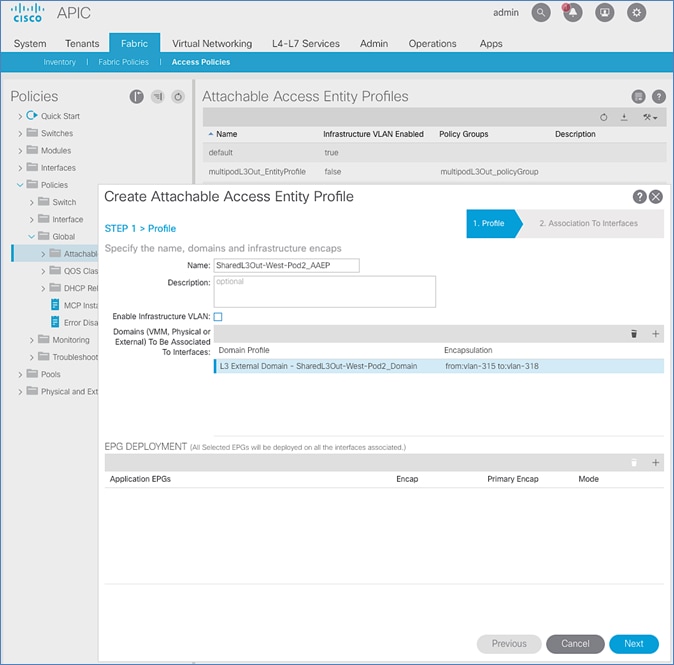Expand the Interfaces tree node
This screenshot has height=665, width=674.
pos(20,168)
